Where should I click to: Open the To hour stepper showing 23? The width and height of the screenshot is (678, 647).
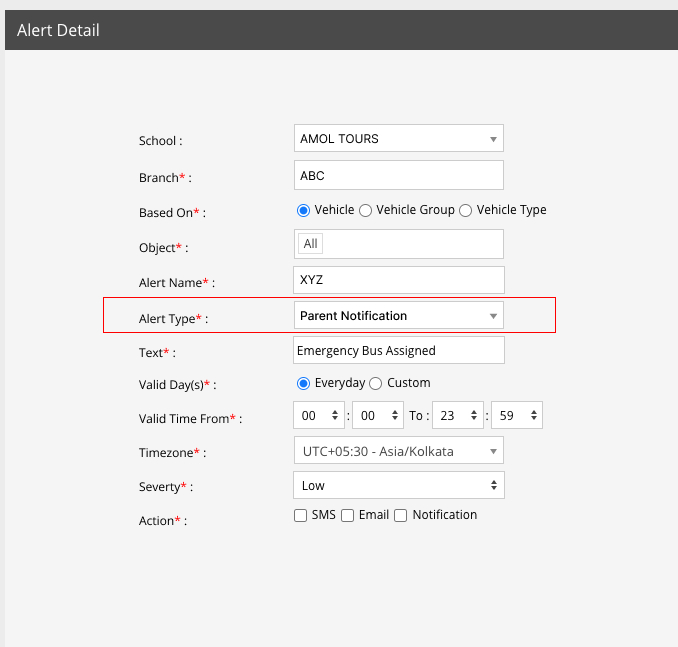(458, 416)
